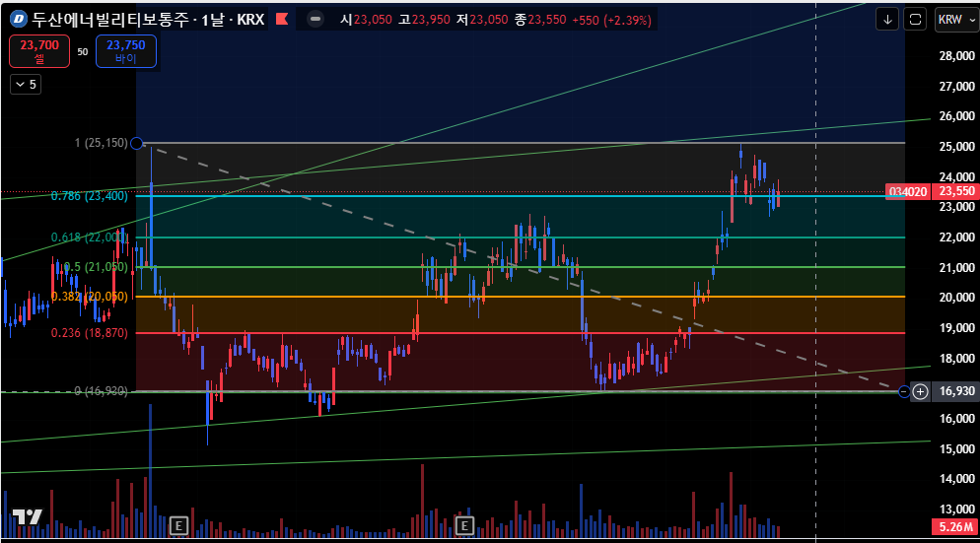The width and height of the screenshot is (980, 543).
Task: Click the Doosan Enerbility symbol logo icon
Action: pos(19,20)
